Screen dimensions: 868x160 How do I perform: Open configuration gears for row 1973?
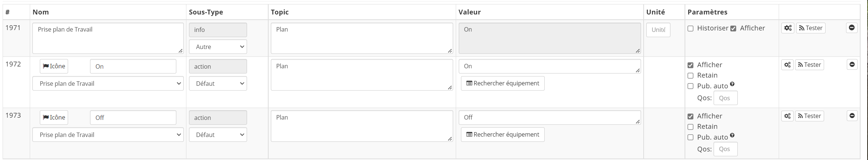pyautogui.click(x=787, y=116)
